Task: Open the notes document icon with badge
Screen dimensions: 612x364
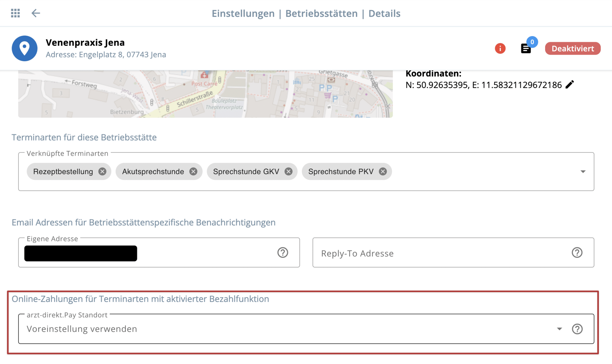Action: point(526,48)
